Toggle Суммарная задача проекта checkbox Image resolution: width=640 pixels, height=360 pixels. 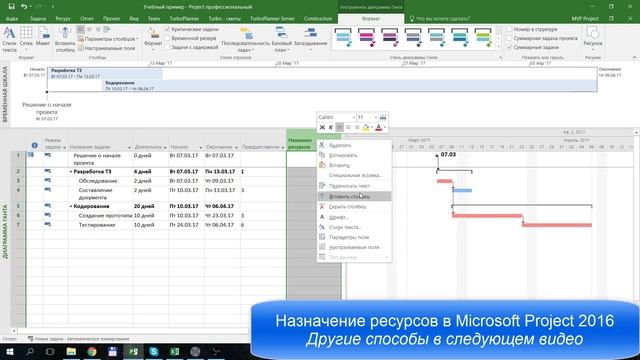509,38
